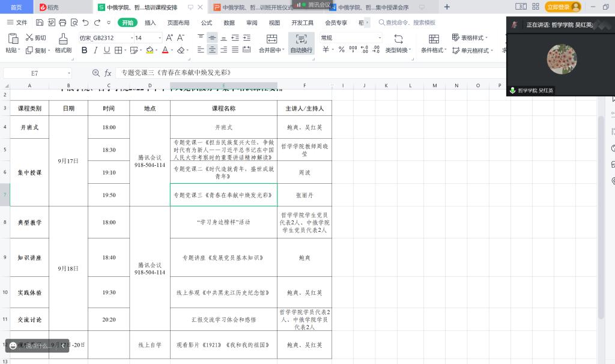Decrease the font size with A-
The height and width of the screenshot is (364, 615).
(180, 38)
